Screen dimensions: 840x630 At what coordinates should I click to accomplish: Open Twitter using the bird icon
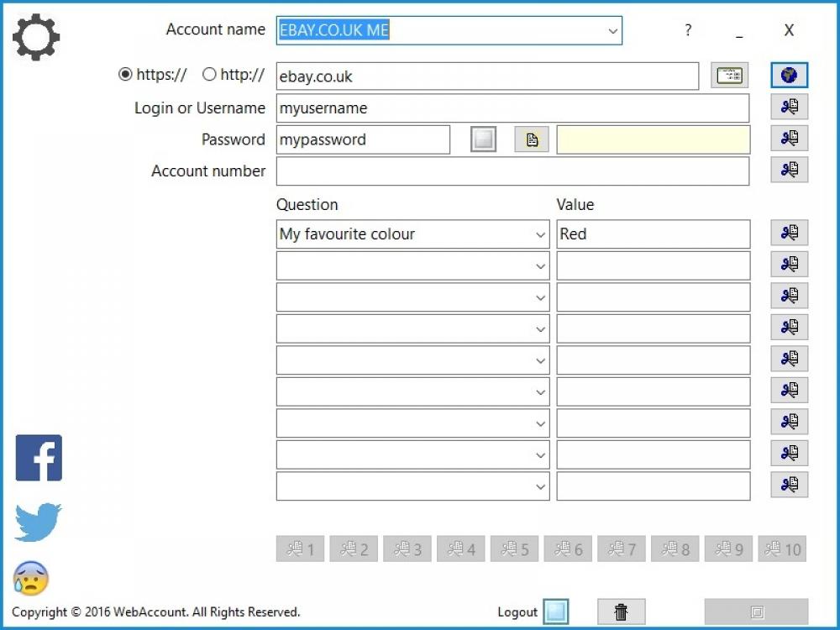pyautogui.click(x=35, y=522)
